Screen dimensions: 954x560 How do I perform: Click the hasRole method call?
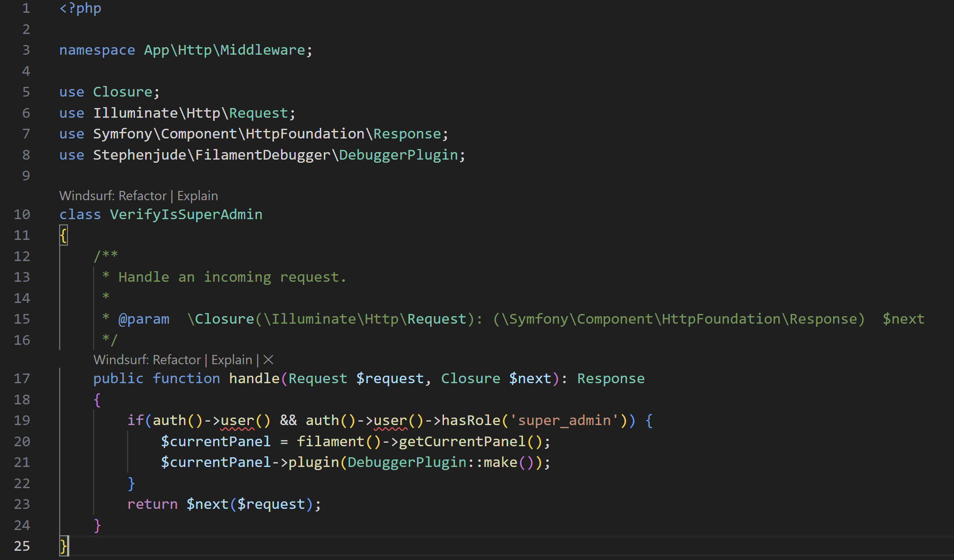tap(470, 420)
